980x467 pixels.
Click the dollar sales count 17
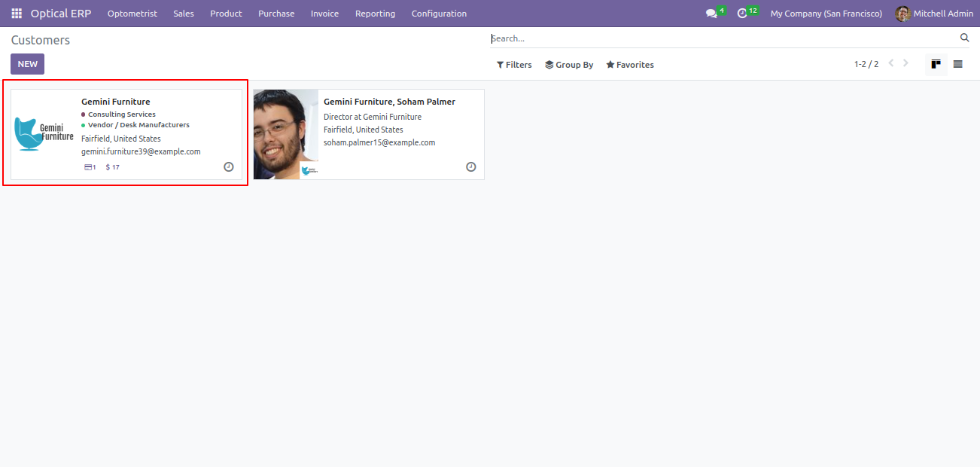[x=112, y=167]
